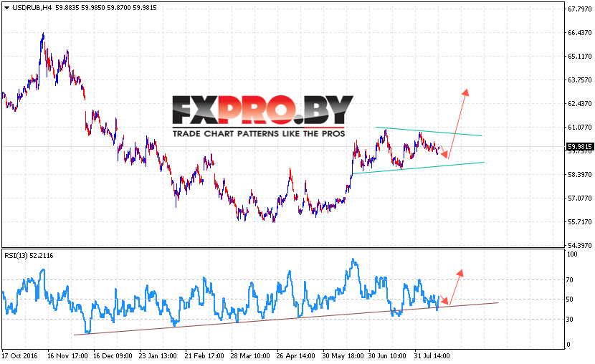
Task: Click the 26 Apr 14:00 time label
Action: click(x=295, y=356)
